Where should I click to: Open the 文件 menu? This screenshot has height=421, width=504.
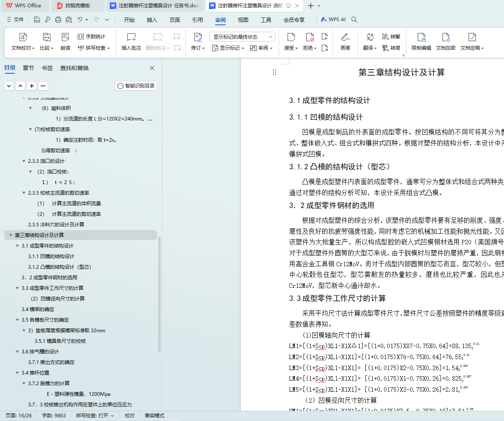tap(15, 20)
